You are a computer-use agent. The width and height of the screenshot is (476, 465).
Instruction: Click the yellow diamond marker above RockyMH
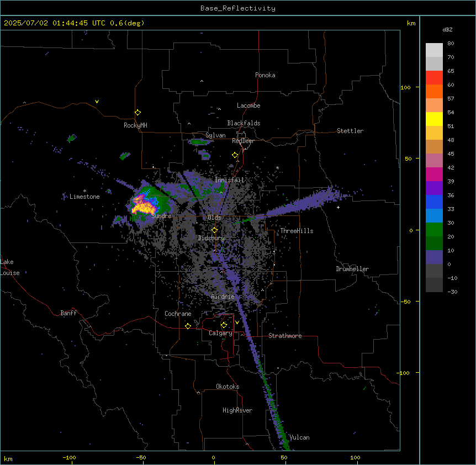coord(137,113)
